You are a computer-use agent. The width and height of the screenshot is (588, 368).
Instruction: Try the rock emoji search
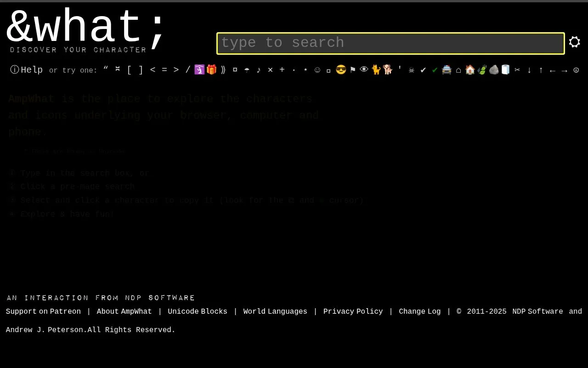click(494, 70)
